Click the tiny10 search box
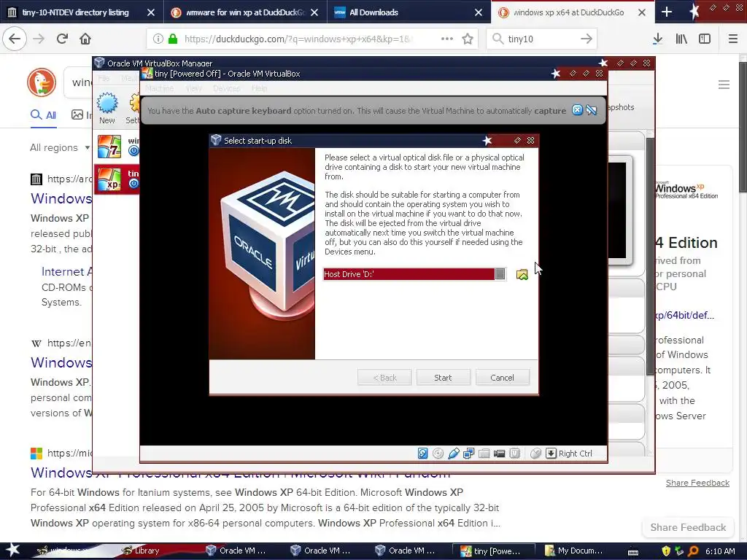 click(541, 39)
